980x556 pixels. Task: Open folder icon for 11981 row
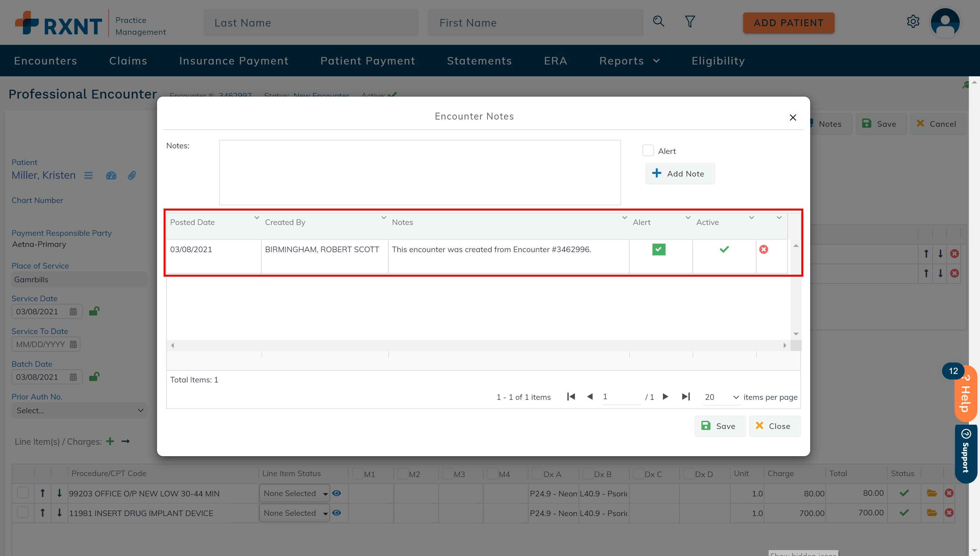pyautogui.click(x=932, y=513)
